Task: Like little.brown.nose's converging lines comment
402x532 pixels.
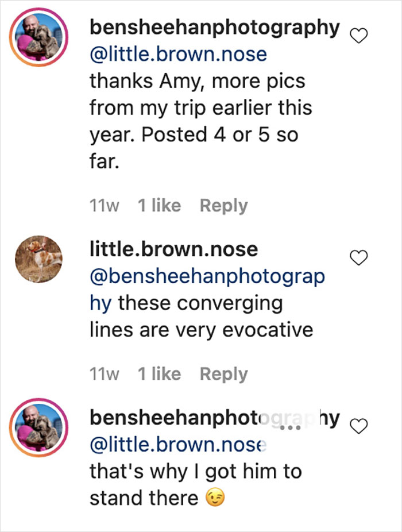Action: pyautogui.click(x=358, y=259)
